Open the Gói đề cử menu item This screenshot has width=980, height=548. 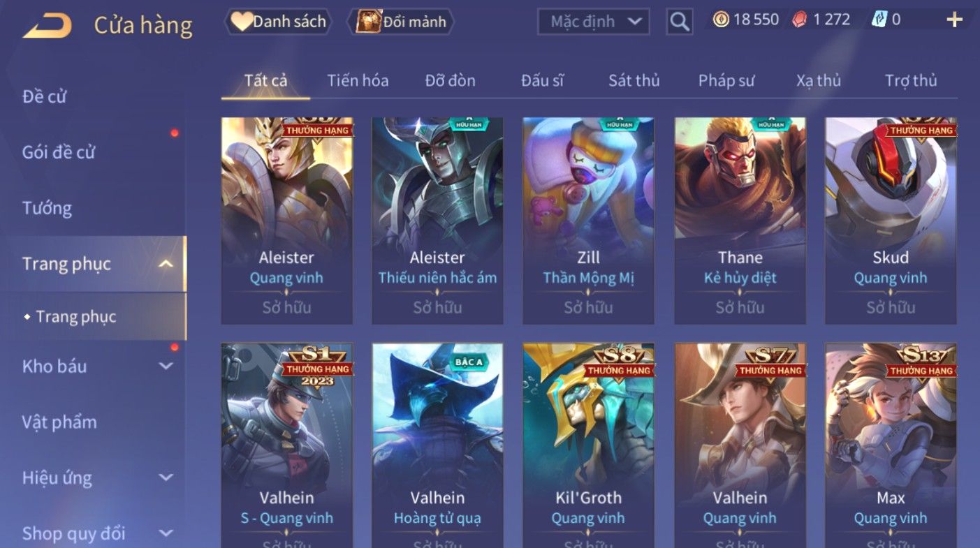click(58, 152)
